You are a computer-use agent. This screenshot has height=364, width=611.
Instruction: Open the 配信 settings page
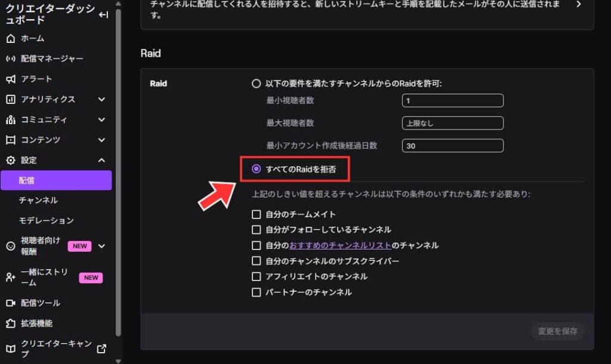click(x=56, y=180)
